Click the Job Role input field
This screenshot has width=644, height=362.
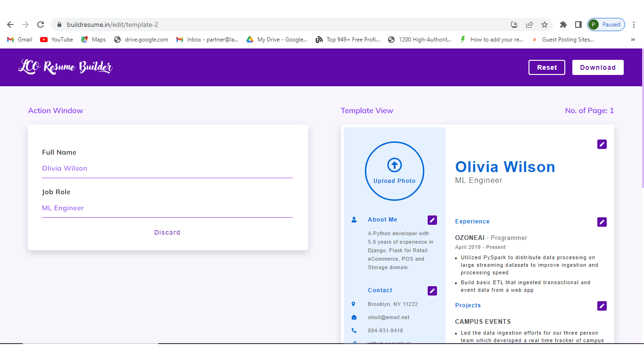[x=167, y=208]
